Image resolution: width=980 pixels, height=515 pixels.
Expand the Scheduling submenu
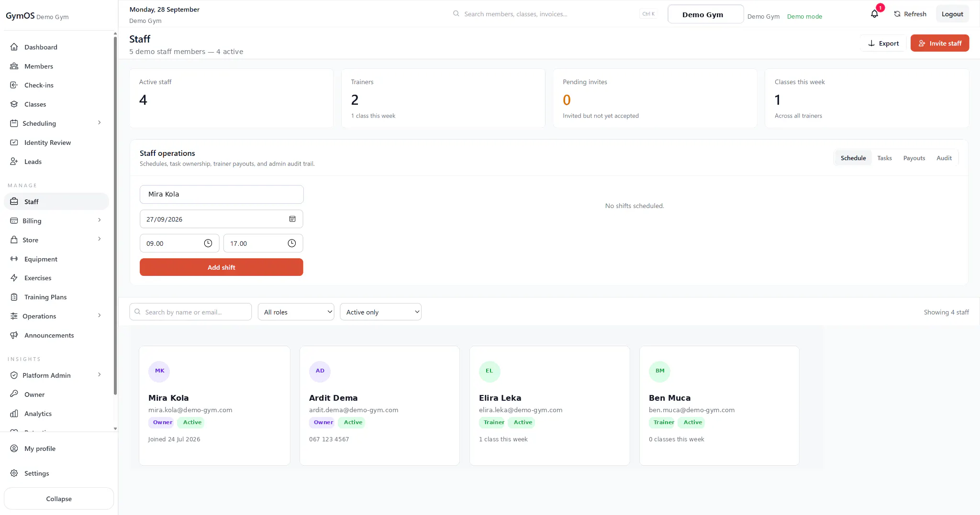pos(99,123)
